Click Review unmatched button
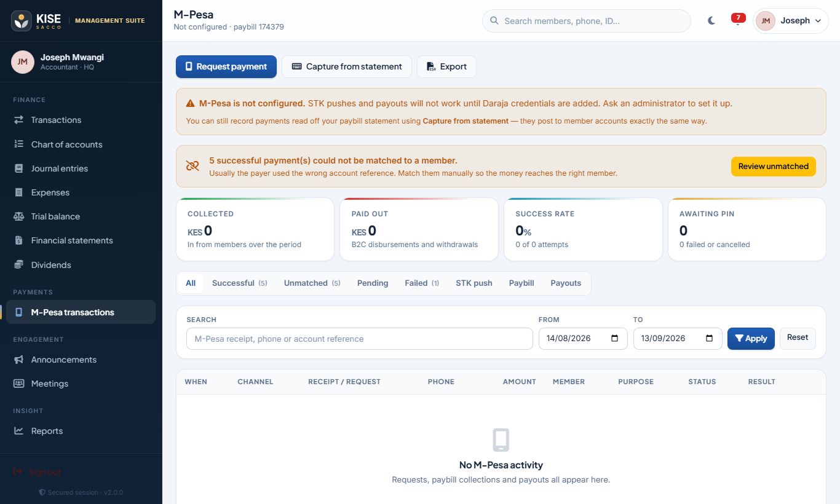 [x=774, y=167]
